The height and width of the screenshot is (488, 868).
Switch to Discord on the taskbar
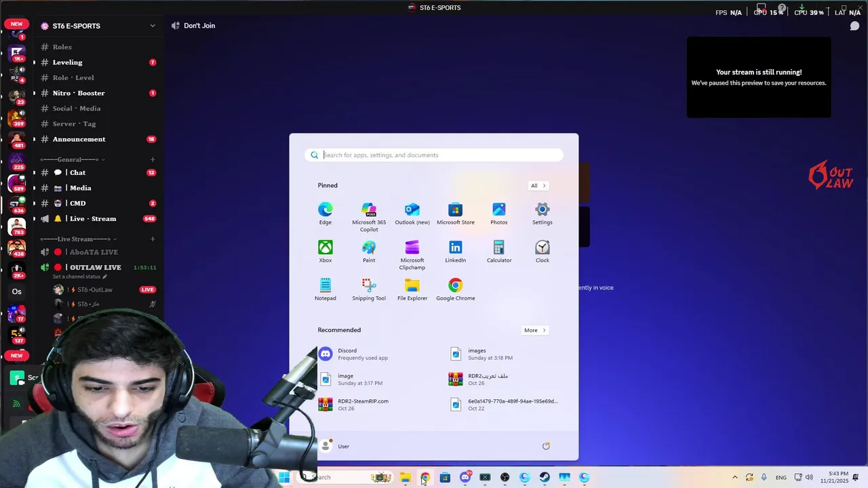tap(465, 478)
